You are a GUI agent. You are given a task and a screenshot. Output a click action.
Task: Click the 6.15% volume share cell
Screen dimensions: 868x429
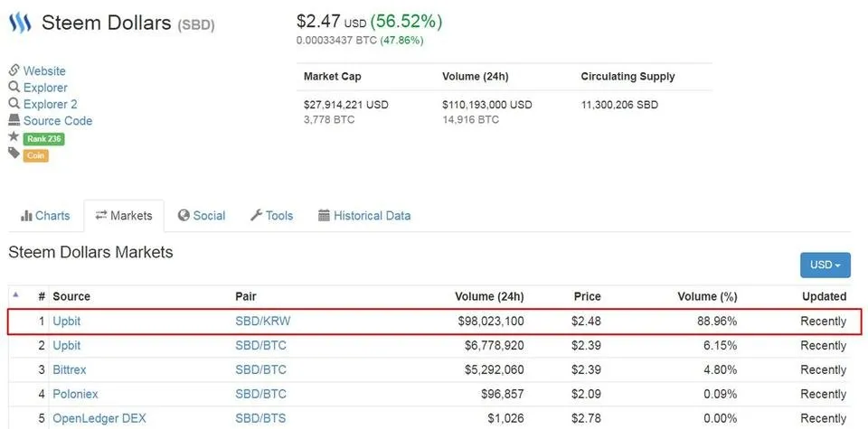click(721, 346)
